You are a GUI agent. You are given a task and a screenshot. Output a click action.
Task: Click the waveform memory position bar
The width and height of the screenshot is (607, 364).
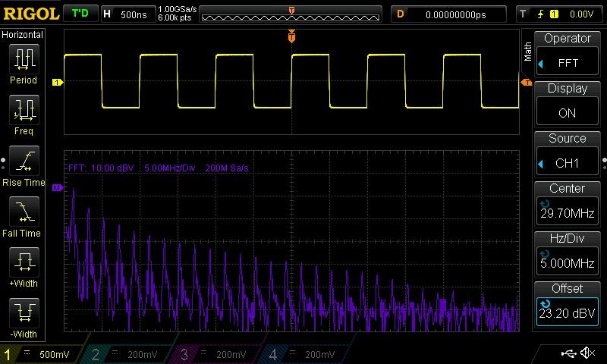pos(291,14)
